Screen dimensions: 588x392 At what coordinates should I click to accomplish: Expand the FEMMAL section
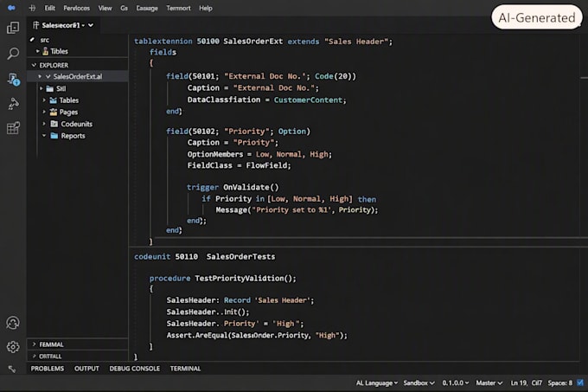tap(34, 344)
